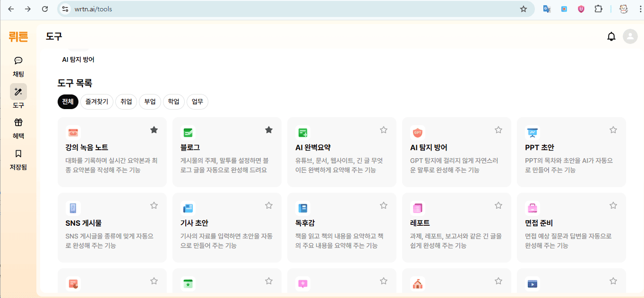The image size is (644, 298).
Task: Select the 부업 filter tab
Action: click(150, 102)
